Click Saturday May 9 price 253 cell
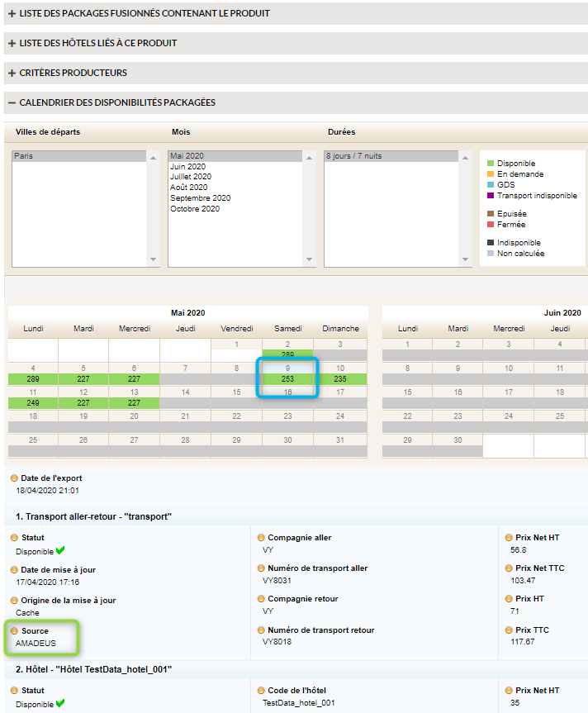This screenshot has height=713, width=588. tap(287, 379)
